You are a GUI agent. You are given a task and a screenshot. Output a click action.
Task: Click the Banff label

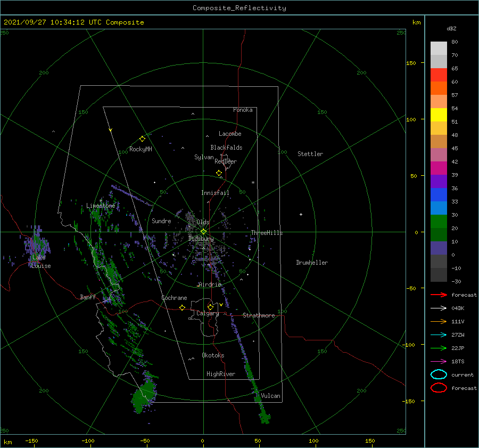(88, 297)
